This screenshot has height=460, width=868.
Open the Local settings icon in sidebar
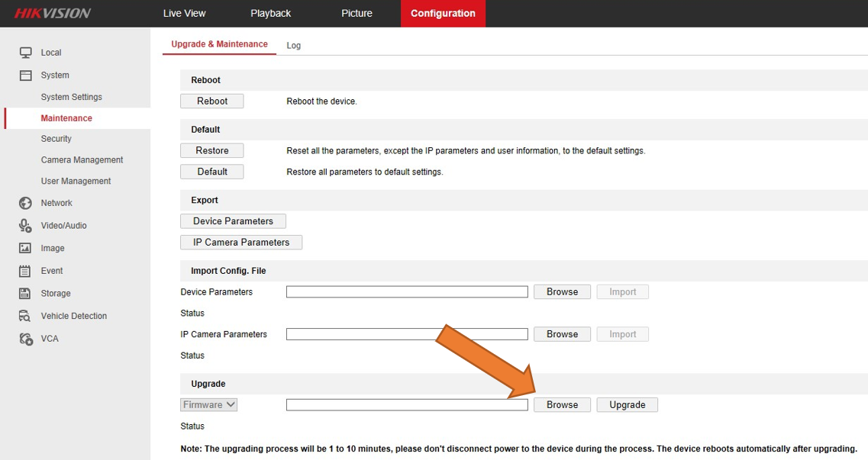pos(24,52)
